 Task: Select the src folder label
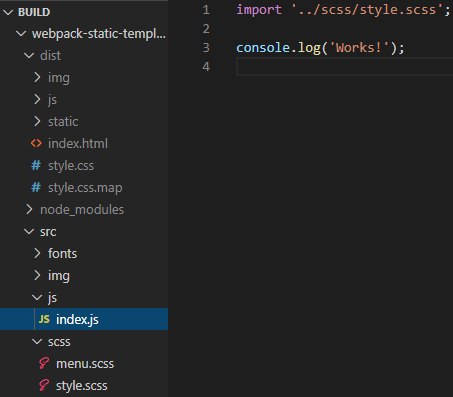pos(48,232)
